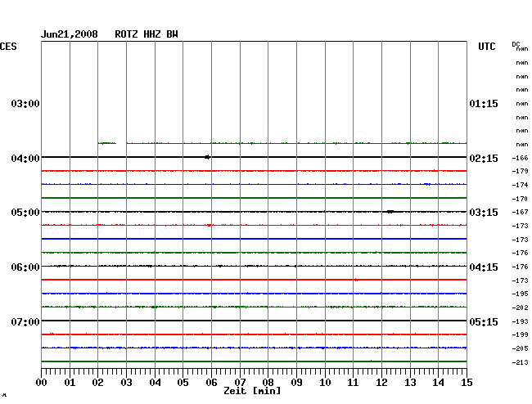Image resolution: width=532 pixels, height=404 pixels.
Task: Click the 02:15 UTC time label
Action: pos(484,159)
